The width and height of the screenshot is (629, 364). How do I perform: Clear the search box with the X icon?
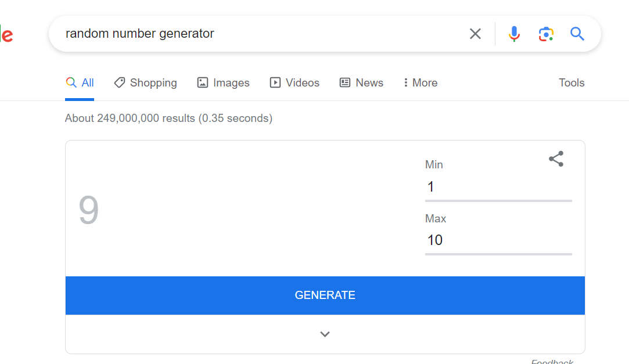click(x=475, y=34)
